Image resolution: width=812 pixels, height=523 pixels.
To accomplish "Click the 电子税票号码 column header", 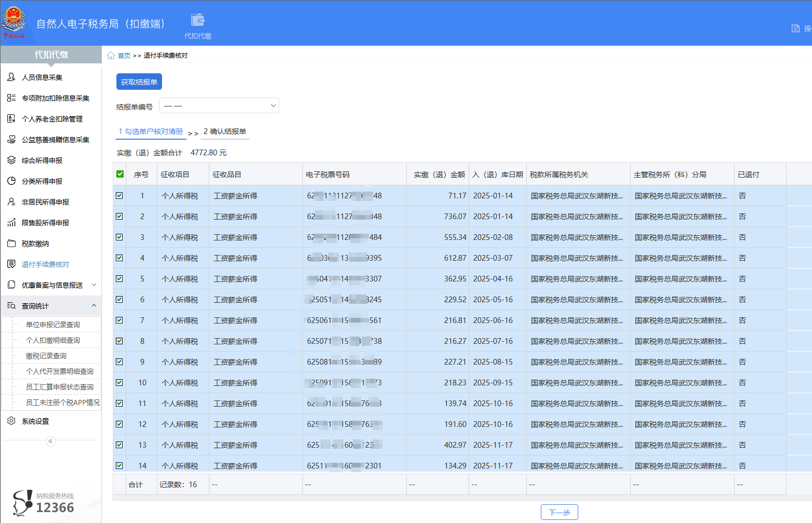I will [x=354, y=175].
